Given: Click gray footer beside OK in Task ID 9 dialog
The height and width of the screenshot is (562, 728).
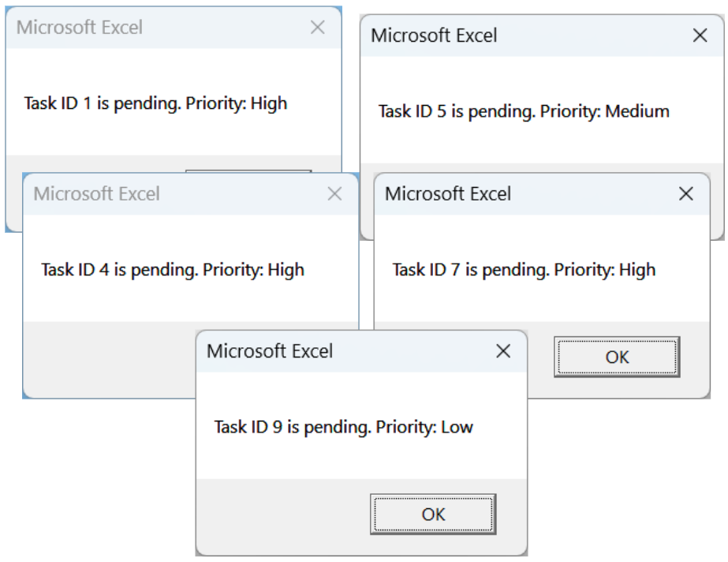Looking at the screenshot, I should click(276, 514).
